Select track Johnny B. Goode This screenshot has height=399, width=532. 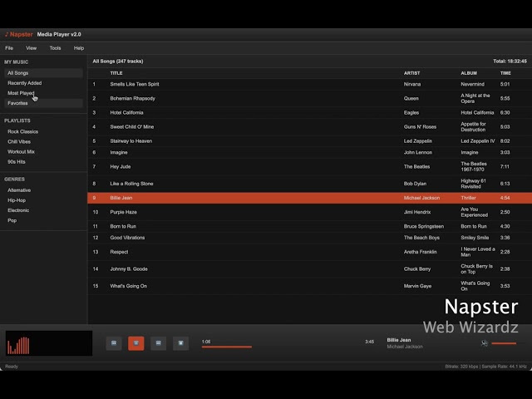point(129,269)
